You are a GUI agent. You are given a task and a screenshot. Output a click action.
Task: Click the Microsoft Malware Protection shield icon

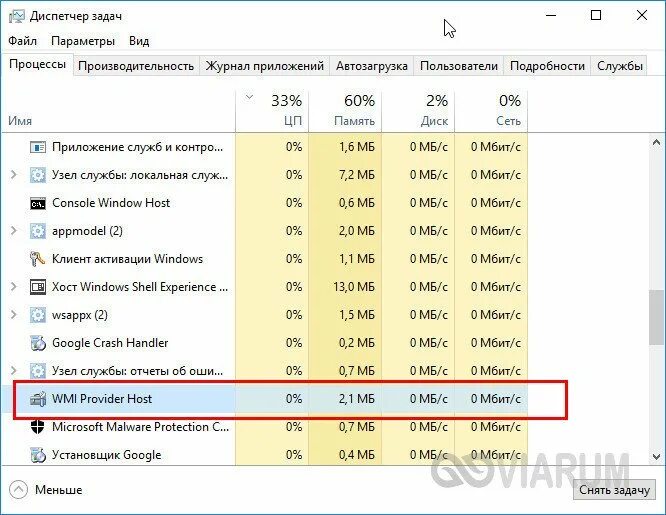(37, 427)
